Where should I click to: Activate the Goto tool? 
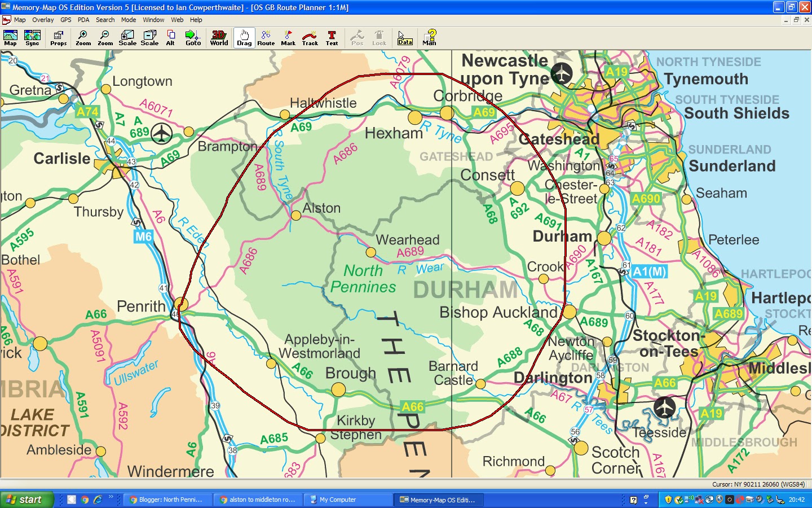pyautogui.click(x=193, y=37)
